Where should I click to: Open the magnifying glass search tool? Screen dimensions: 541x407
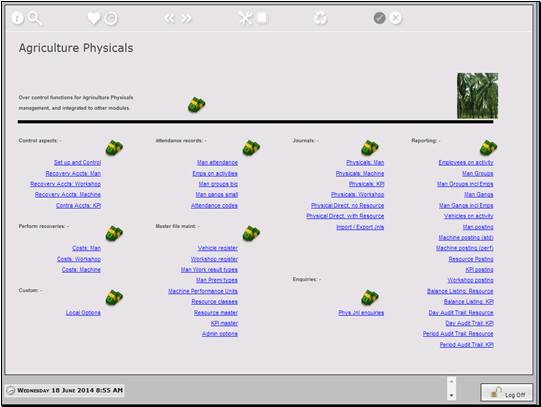[35, 18]
